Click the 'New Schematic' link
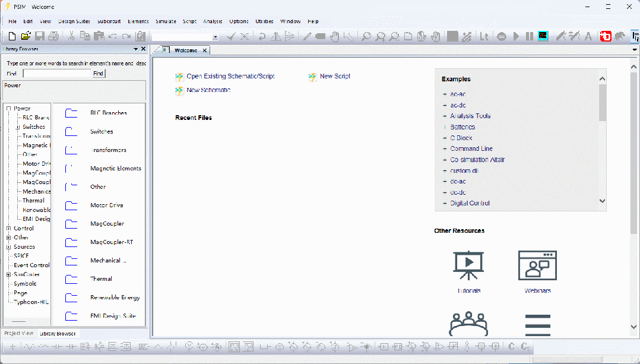 (208, 90)
